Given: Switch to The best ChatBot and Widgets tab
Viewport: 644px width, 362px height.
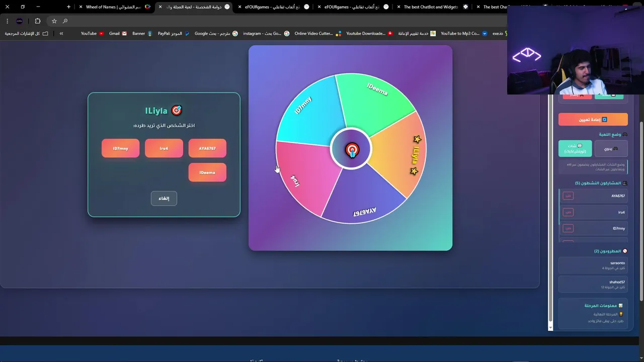Looking at the screenshot, I should coord(433,7).
